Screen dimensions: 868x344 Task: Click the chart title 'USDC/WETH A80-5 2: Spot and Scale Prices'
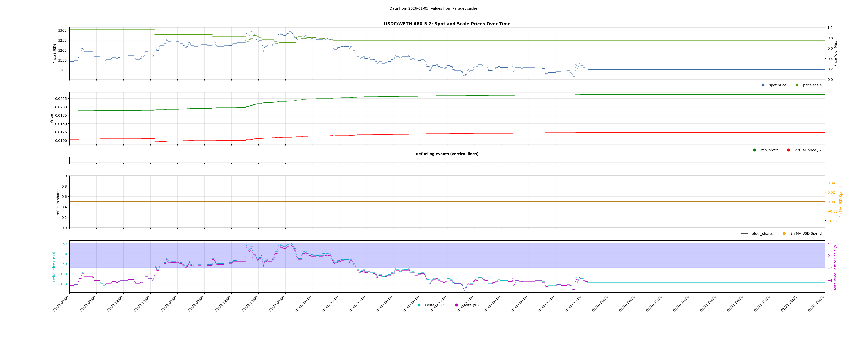(447, 24)
